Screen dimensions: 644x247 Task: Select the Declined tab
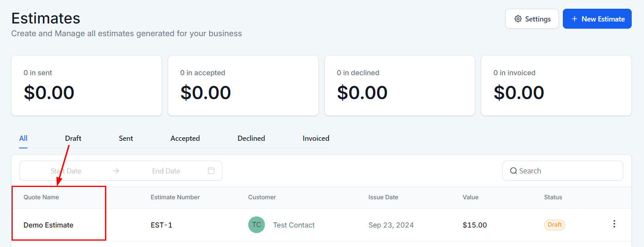251,138
